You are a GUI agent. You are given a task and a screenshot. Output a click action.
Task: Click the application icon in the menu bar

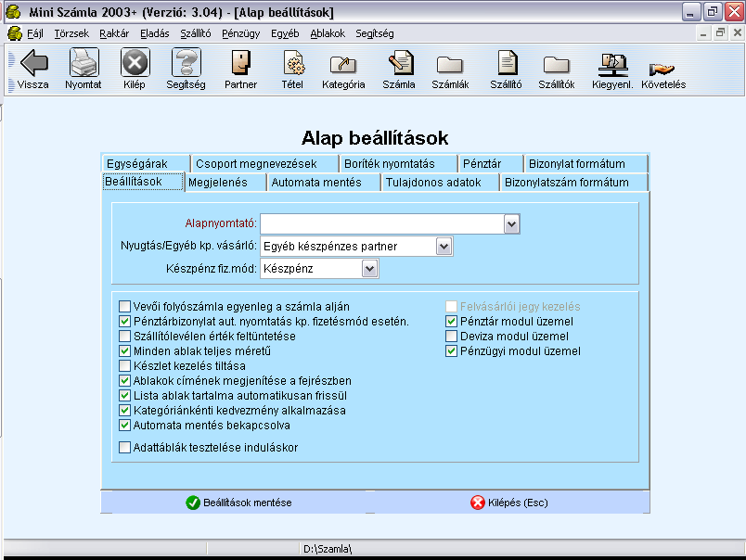15,33
